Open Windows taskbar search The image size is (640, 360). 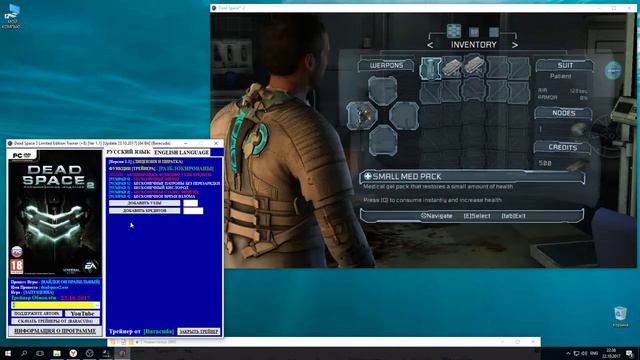[24, 353]
